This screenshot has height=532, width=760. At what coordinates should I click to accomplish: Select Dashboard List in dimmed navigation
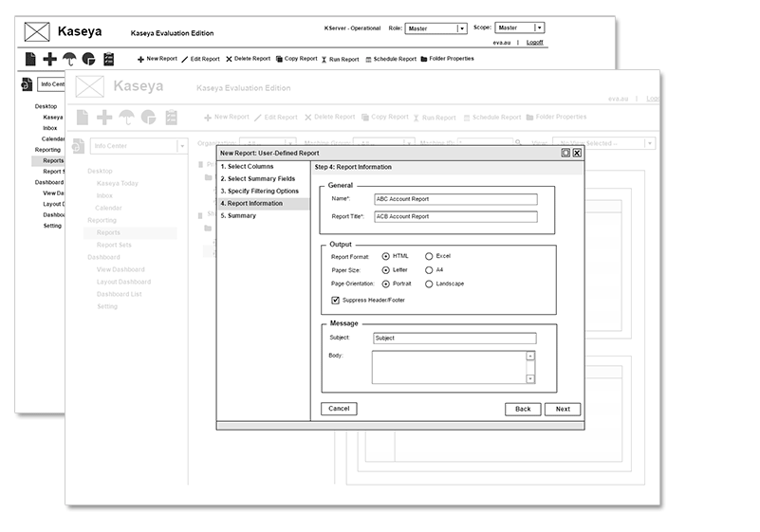[119, 294]
